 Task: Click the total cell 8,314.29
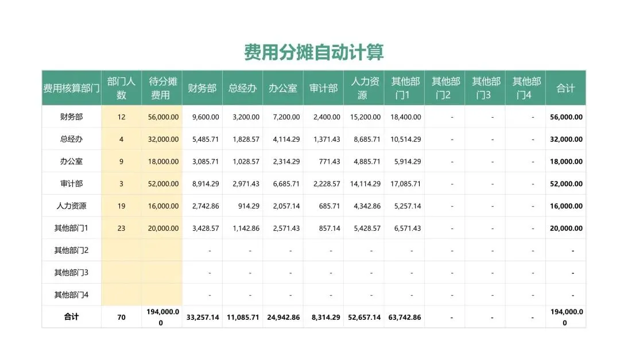pyautogui.click(x=323, y=317)
